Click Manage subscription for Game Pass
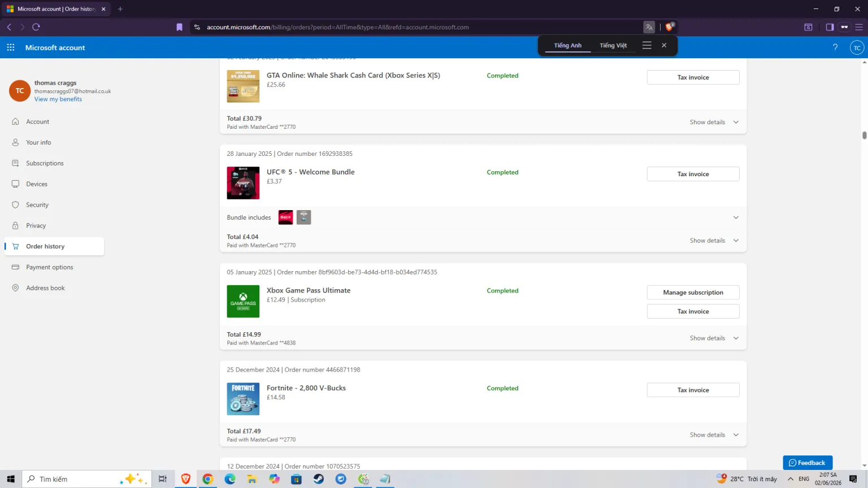The height and width of the screenshot is (488, 868). tap(693, 293)
